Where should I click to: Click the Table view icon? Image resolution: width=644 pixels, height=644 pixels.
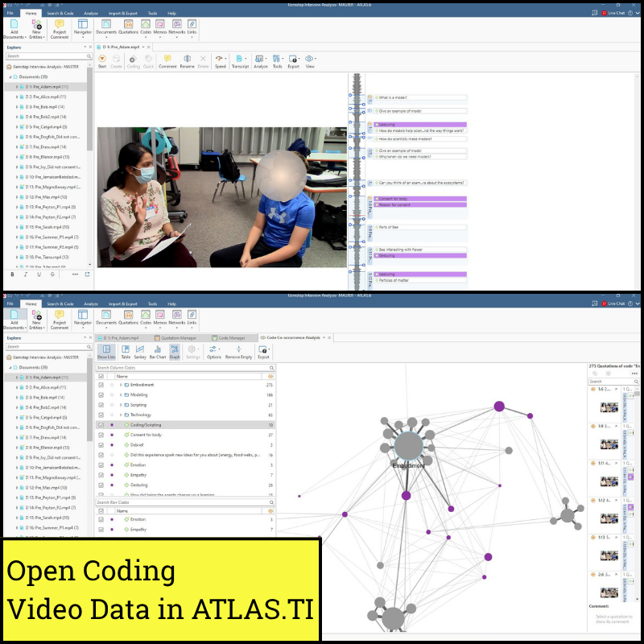point(126,351)
